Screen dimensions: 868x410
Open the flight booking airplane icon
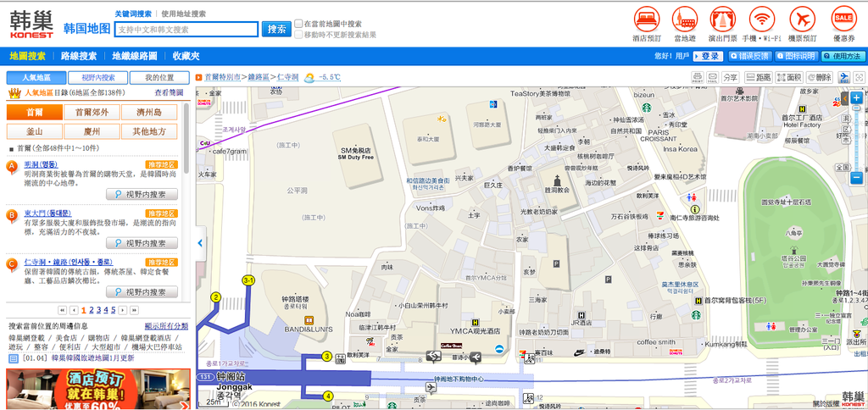(x=803, y=19)
